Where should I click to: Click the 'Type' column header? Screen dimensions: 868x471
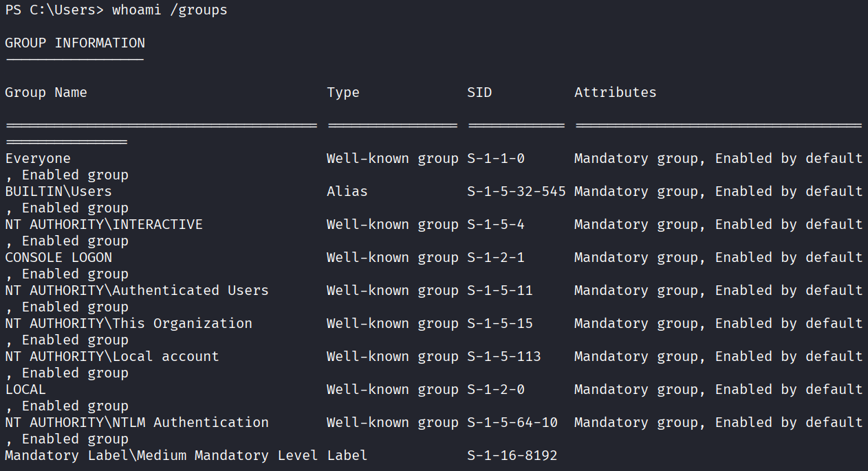343,93
